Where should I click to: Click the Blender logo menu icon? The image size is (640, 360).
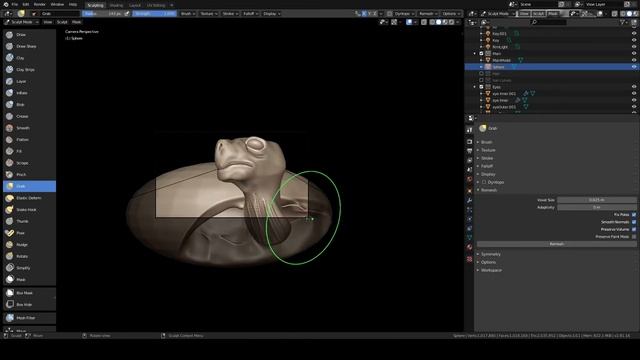coord(6,4)
